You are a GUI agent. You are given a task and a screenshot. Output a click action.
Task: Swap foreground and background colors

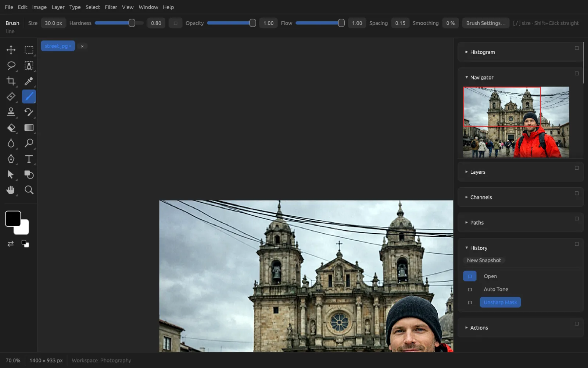(x=11, y=244)
